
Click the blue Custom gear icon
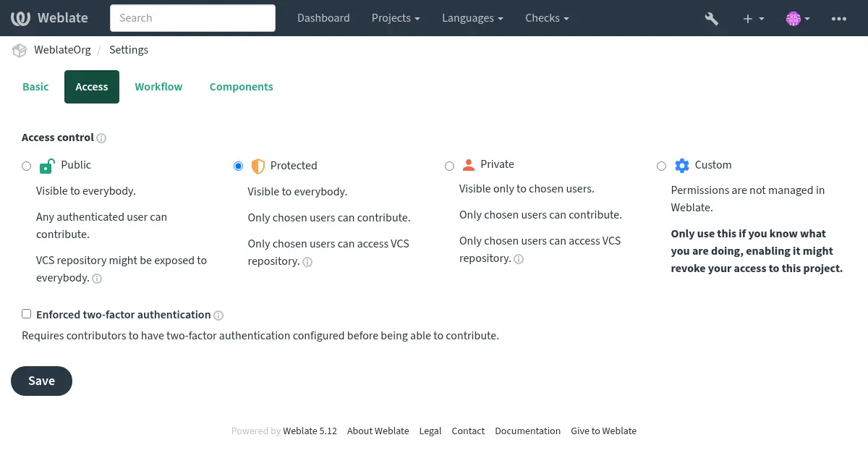[x=681, y=166]
